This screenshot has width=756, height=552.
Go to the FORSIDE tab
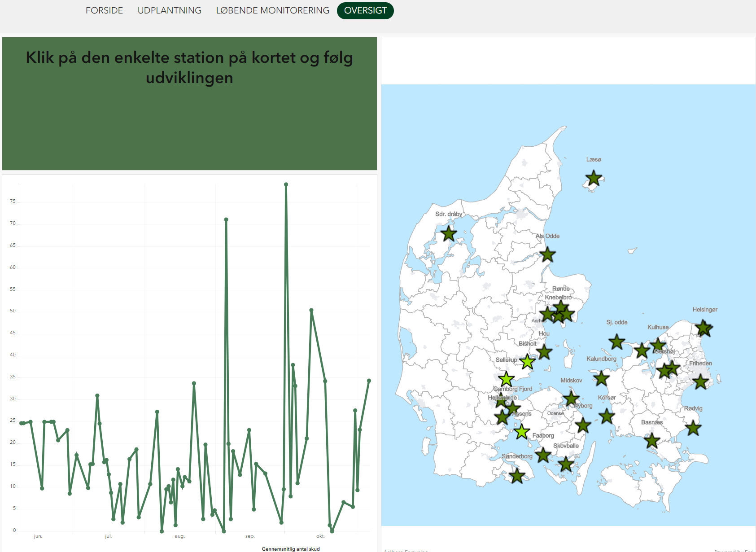104,10
